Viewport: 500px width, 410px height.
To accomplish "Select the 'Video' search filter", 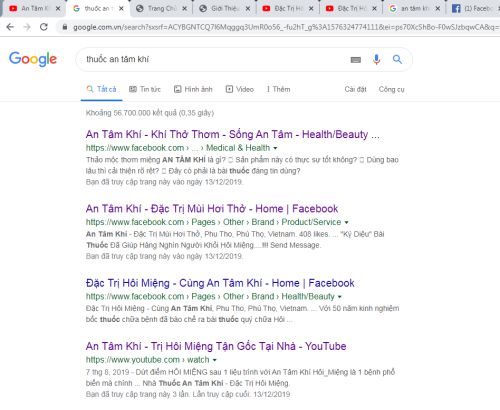I will click(240, 89).
